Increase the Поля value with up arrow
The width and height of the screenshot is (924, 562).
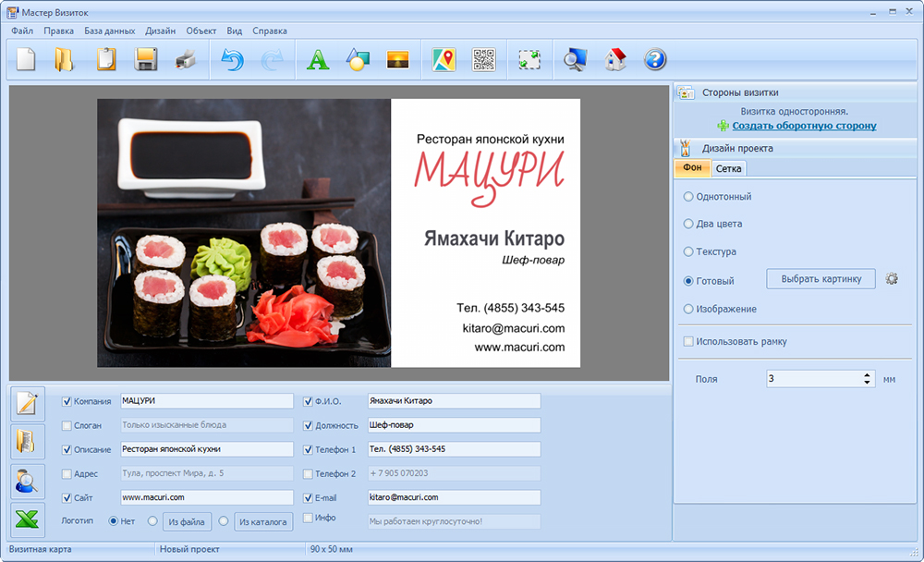click(867, 374)
